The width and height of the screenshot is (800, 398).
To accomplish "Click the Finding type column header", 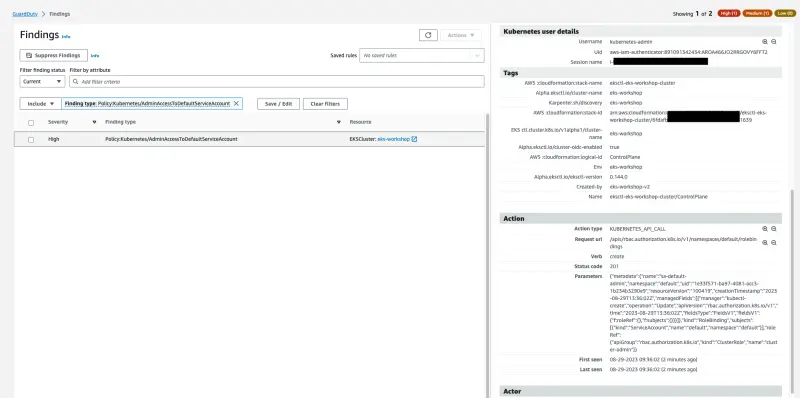I will 120,122.
